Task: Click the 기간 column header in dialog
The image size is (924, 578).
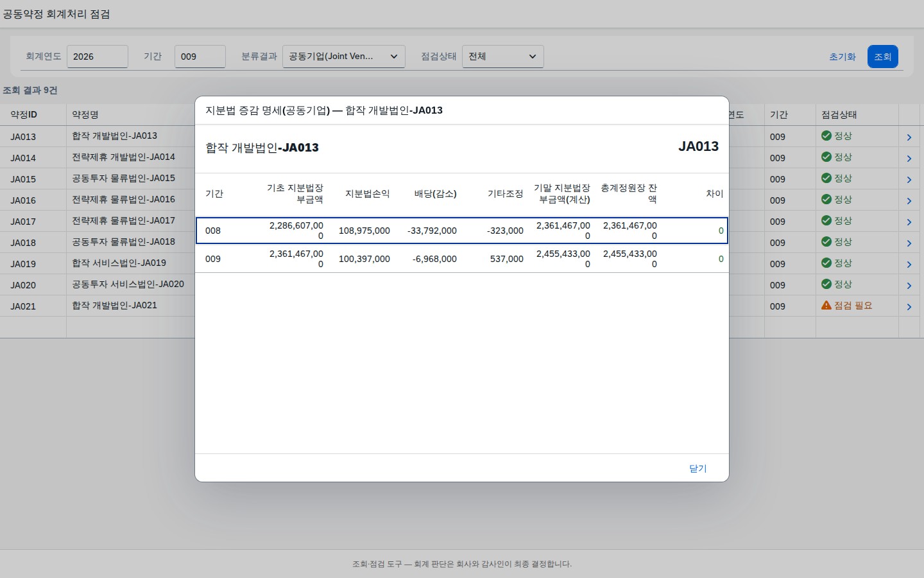Action: click(214, 193)
